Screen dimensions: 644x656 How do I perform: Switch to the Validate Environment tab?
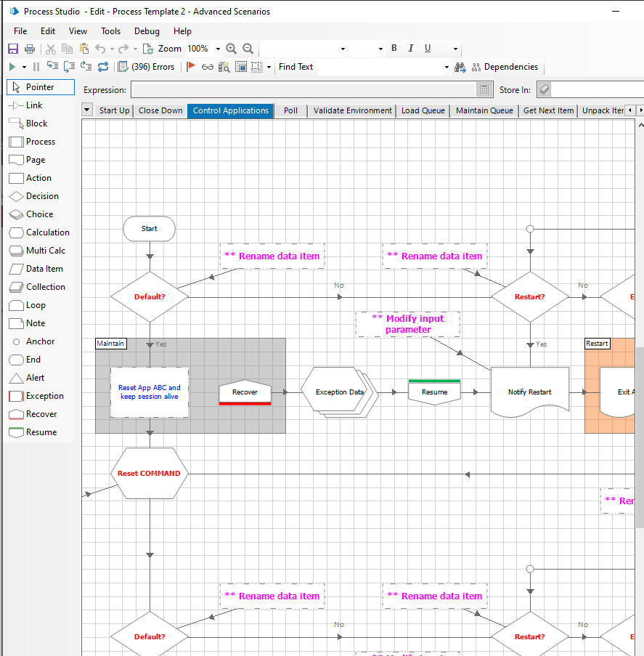pos(352,110)
